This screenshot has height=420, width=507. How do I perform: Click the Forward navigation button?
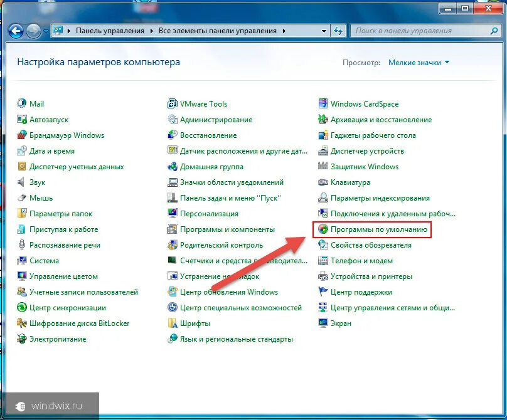(33, 31)
